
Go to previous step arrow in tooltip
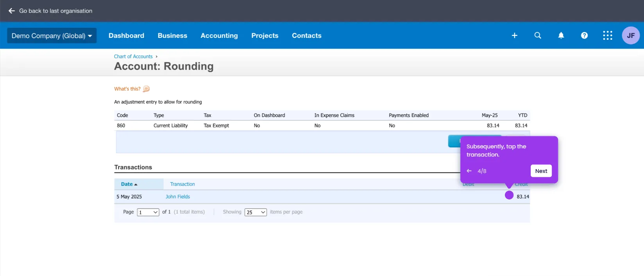[469, 171]
